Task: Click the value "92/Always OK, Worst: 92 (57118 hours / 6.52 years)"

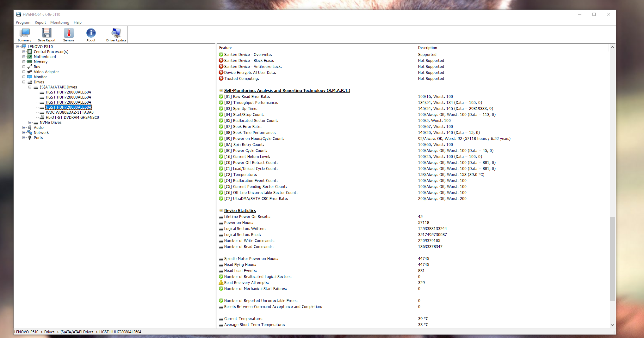Action: pos(464,138)
